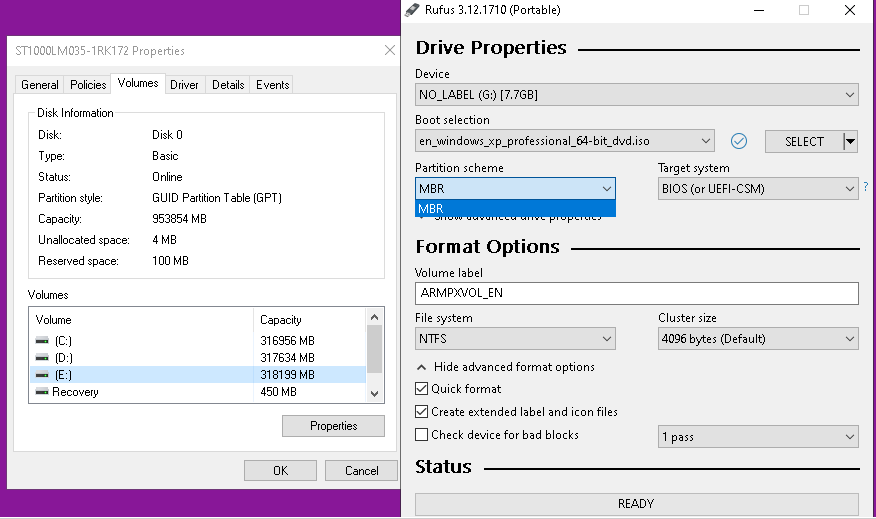
Task: Click Cancel in the disk properties dialog
Action: click(361, 470)
